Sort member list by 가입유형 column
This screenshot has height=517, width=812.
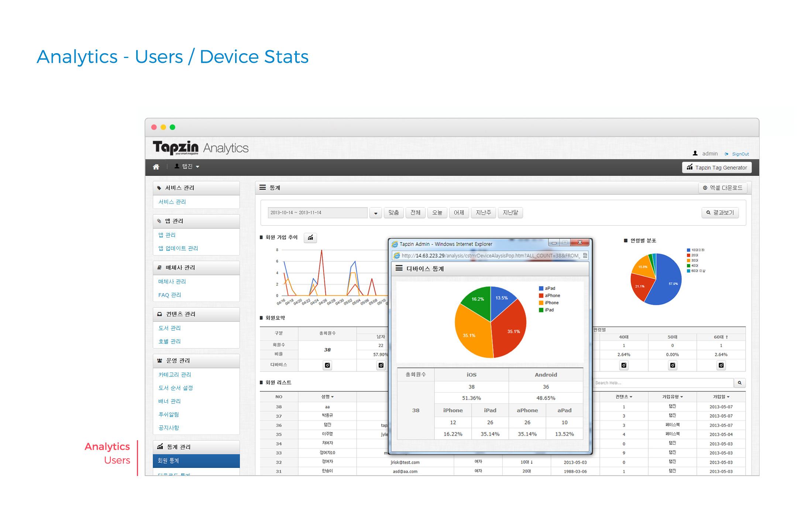pyautogui.click(x=672, y=397)
